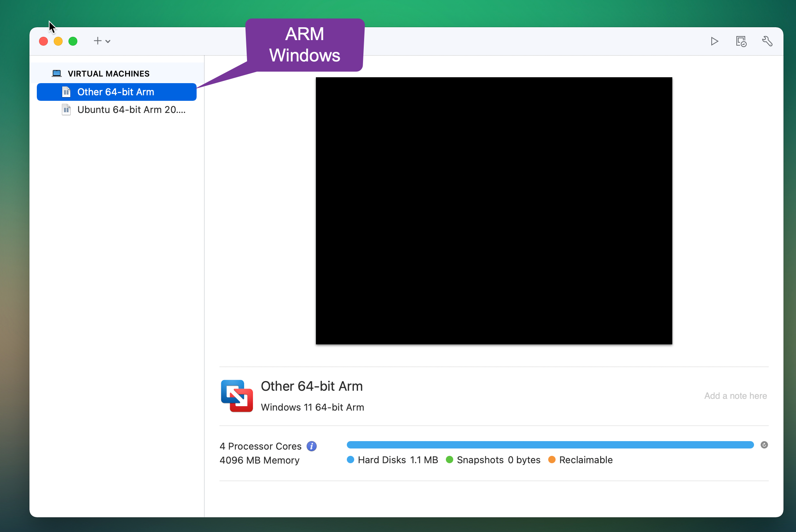
Task: Refresh disk usage with circular icon
Action: (764, 445)
